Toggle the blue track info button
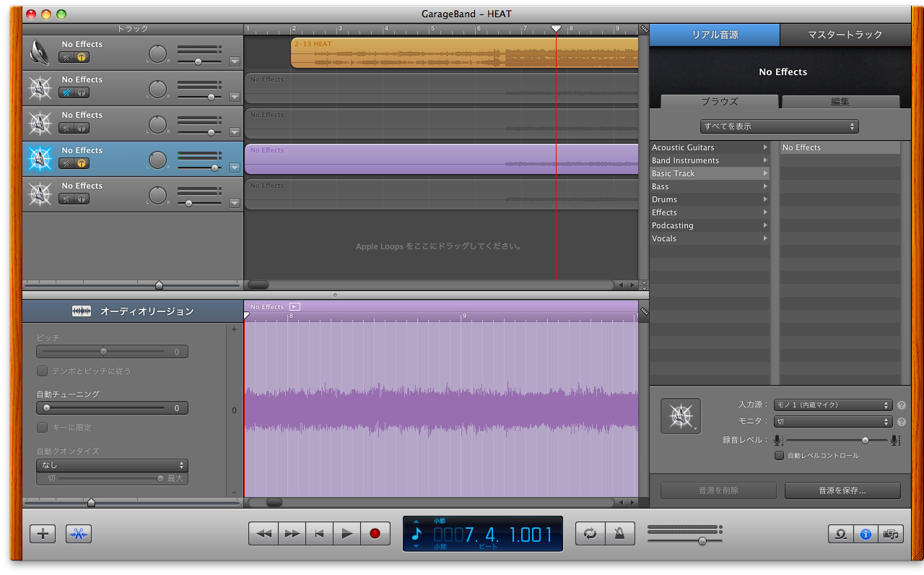The height and width of the screenshot is (575, 924). click(x=866, y=534)
